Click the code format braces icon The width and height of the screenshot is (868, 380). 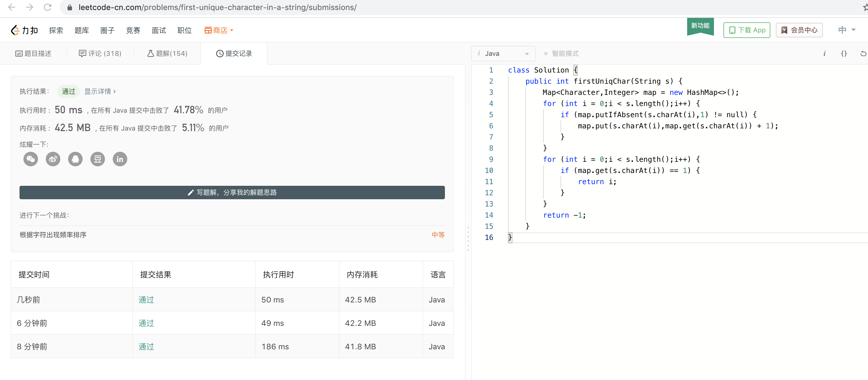coord(844,54)
